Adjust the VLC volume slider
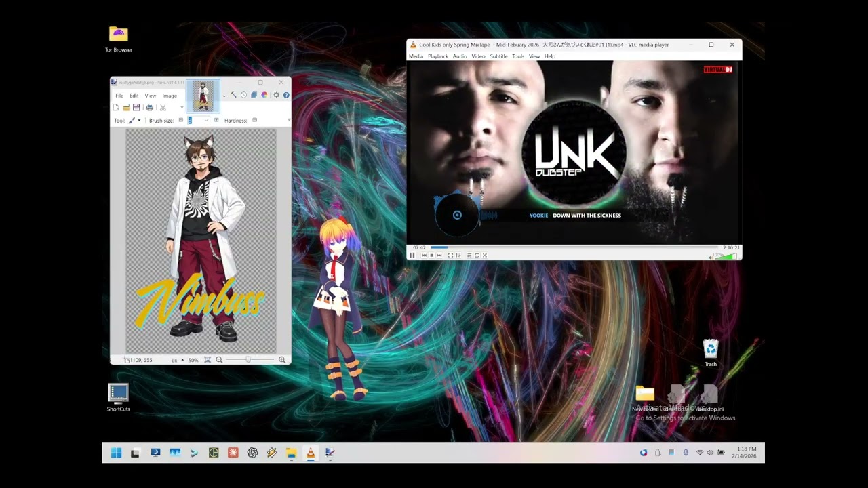Image resolution: width=868 pixels, height=488 pixels. [x=725, y=256]
